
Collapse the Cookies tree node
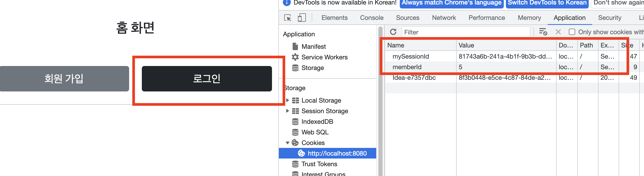pos(288,143)
